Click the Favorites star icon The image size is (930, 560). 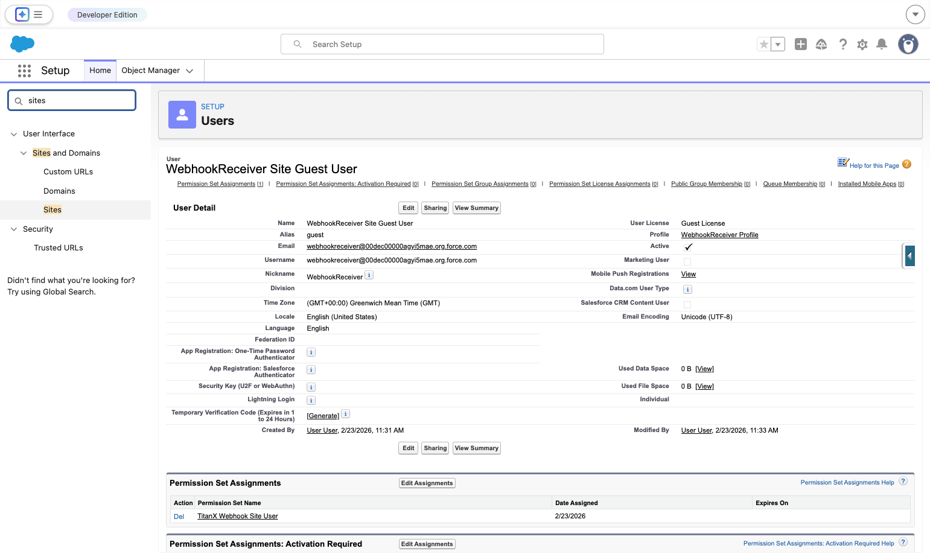tap(764, 44)
